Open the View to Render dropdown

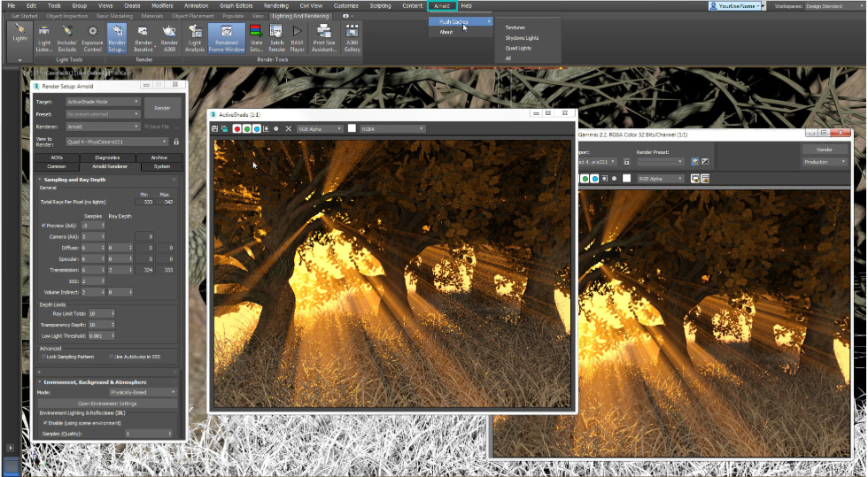117,142
